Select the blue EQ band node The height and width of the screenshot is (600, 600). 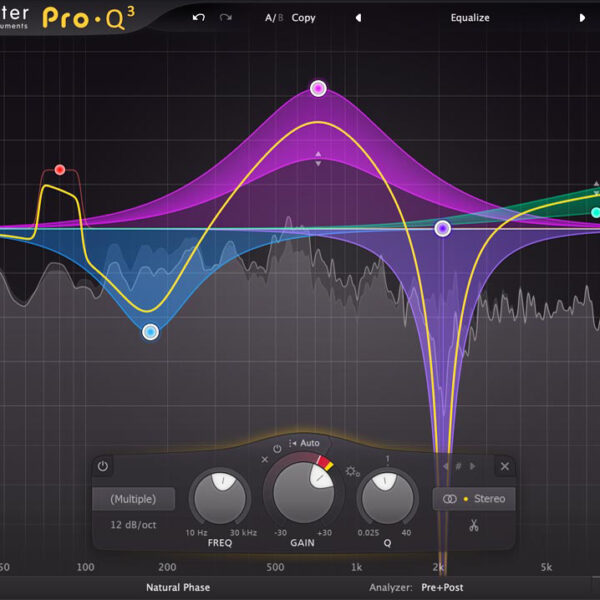coord(150,332)
